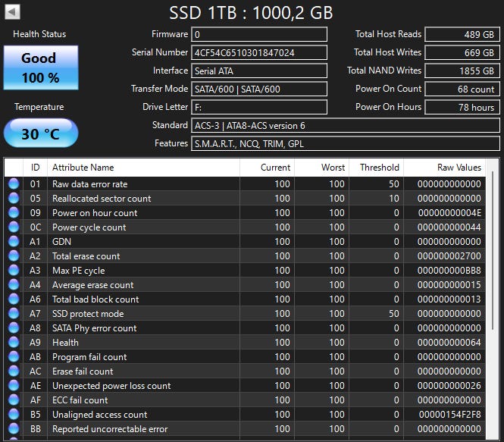Click the status orb for Raw data error rate
This screenshot has height=442, width=504.
tap(14, 184)
